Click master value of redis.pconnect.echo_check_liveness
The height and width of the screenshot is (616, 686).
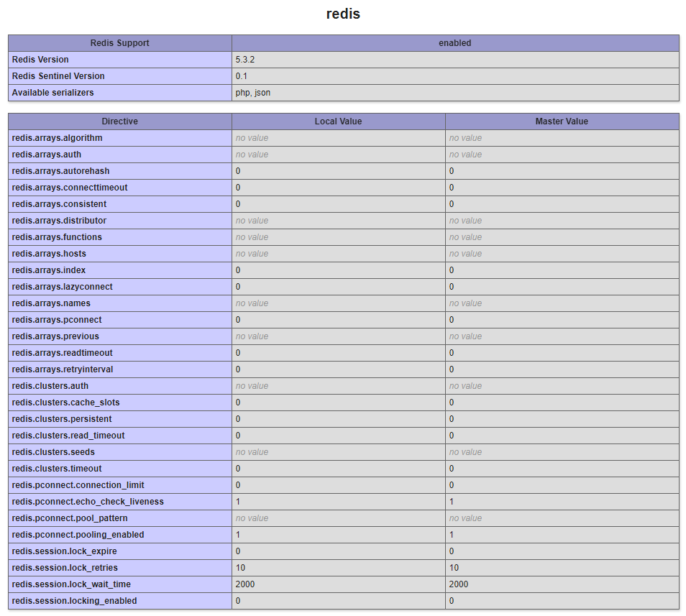(x=452, y=502)
